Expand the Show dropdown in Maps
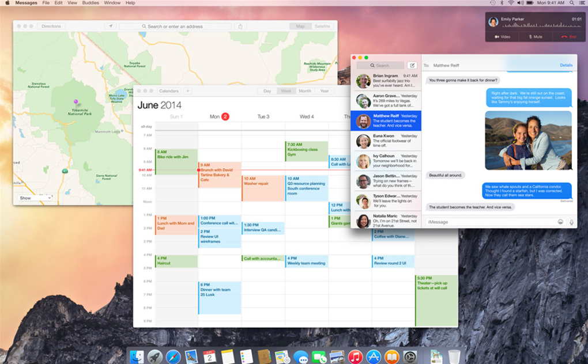588x364 pixels. point(35,198)
